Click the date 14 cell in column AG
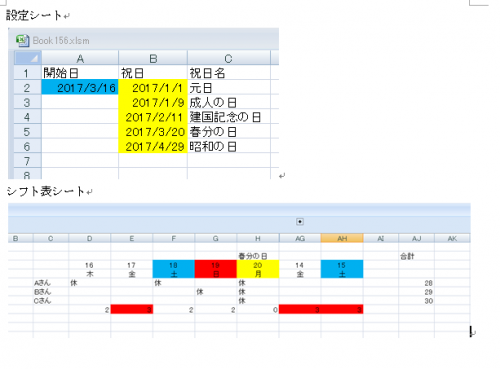 point(300,265)
